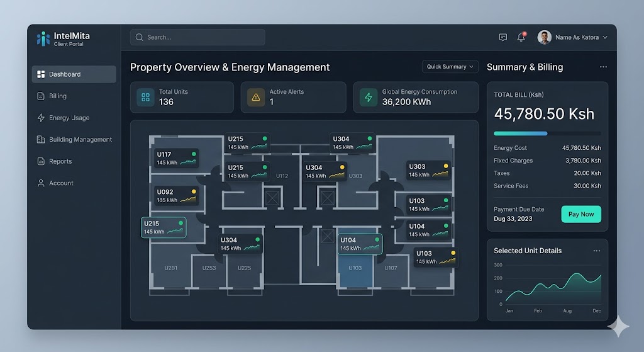Click the Reports chart icon
Screen dimensions: 644x352
[x=41, y=162]
